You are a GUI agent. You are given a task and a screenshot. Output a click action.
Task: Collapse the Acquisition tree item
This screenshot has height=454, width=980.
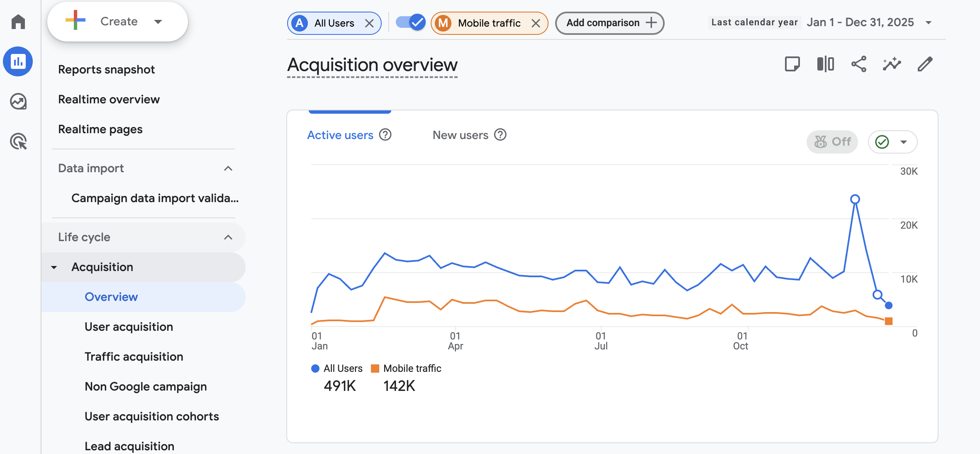point(54,267)
